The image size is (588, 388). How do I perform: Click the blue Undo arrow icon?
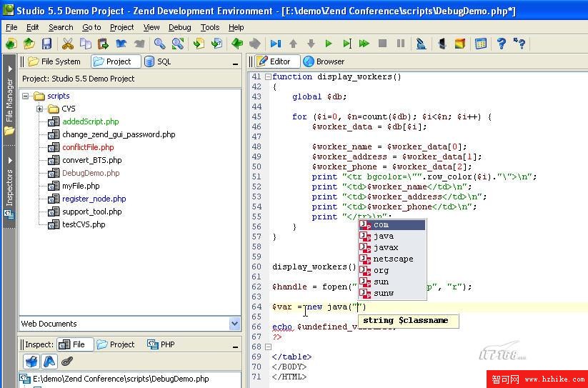pyautogui.click(x=121, y=44)
